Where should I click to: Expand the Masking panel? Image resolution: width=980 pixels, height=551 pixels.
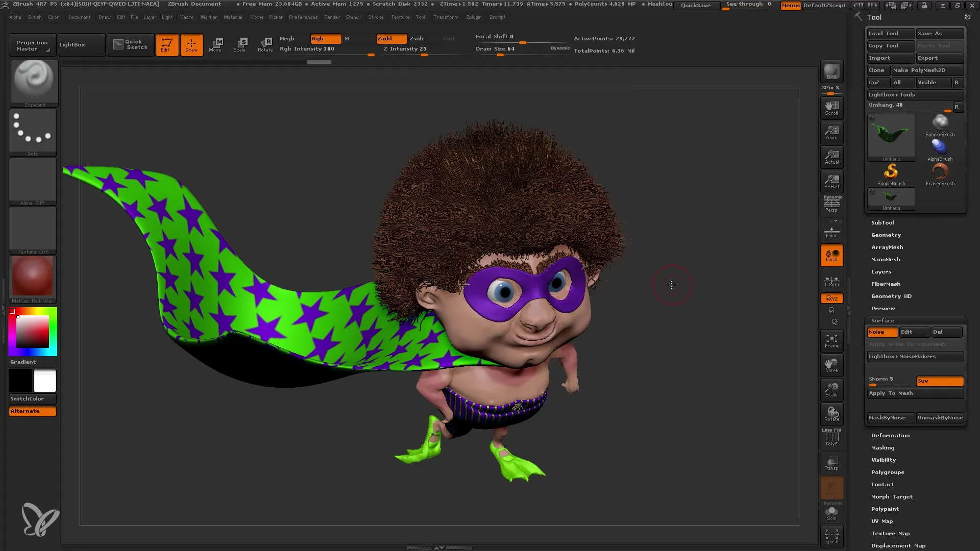[883, 447]
